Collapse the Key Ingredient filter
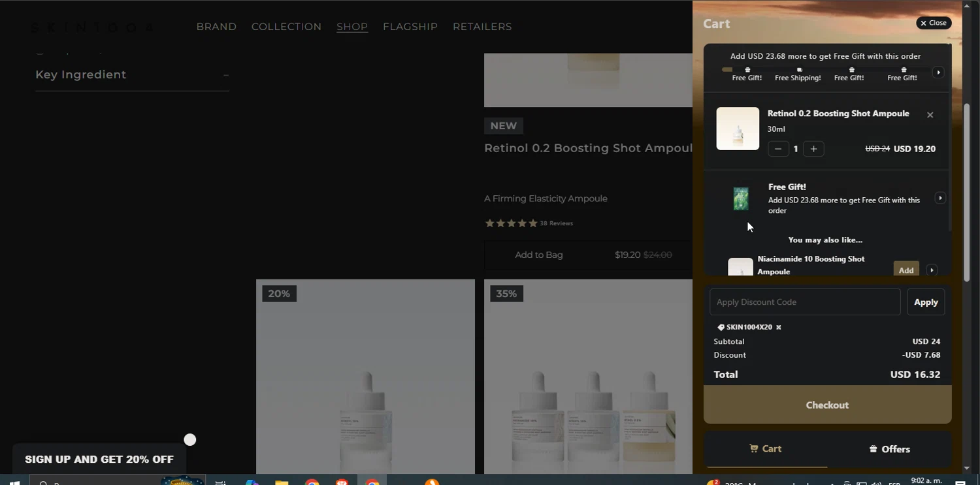Viewport: 980px width, 485px height. point(225,75)
